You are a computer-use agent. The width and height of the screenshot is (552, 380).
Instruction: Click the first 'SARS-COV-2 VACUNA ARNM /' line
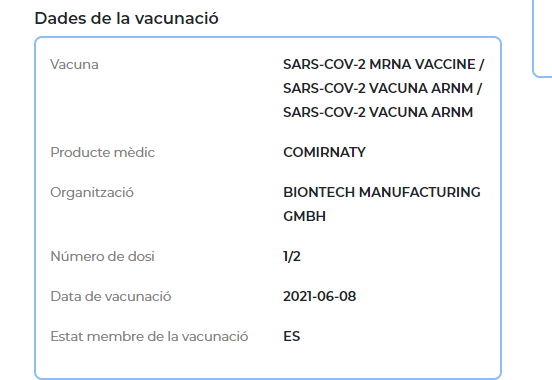[x=382, y=88]
